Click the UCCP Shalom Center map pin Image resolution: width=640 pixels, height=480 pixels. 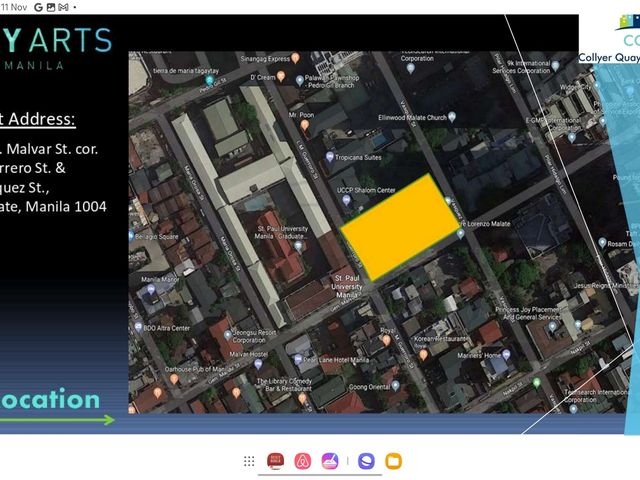[346, 200]
